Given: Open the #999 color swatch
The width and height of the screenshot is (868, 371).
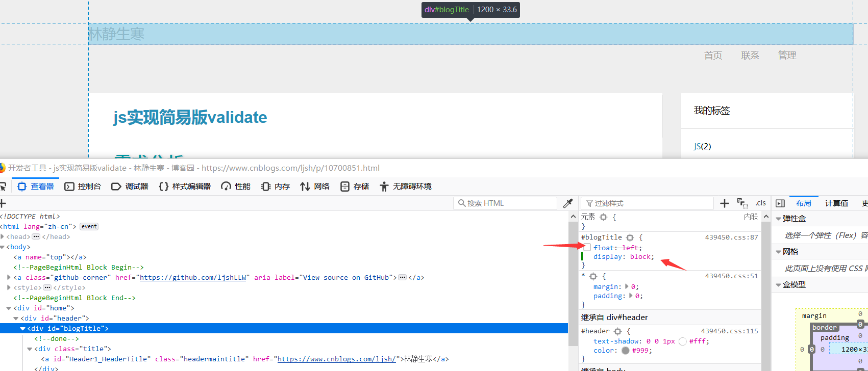Looking at the screenshot, I should point(625,351).
